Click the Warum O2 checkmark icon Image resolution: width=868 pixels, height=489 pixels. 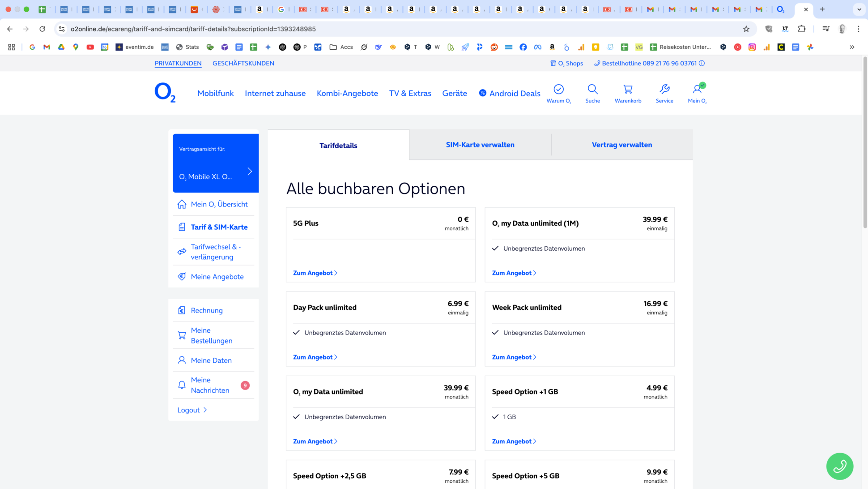tap(558, 89)
